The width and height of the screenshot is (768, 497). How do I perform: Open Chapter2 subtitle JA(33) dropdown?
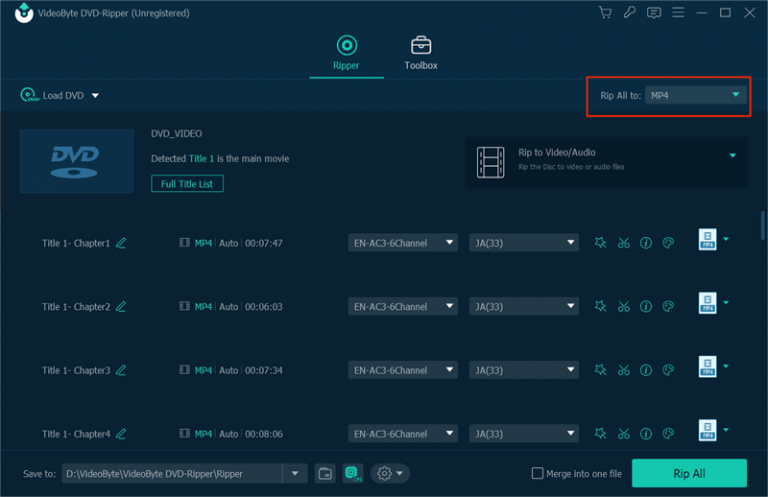(524, 307)
